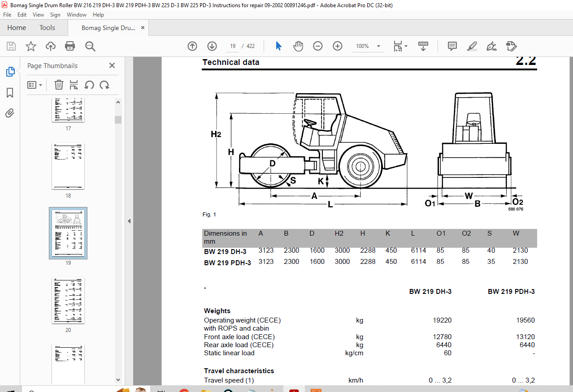Rotate page counterclockwise in thumbnails panel

click(89, 85)
